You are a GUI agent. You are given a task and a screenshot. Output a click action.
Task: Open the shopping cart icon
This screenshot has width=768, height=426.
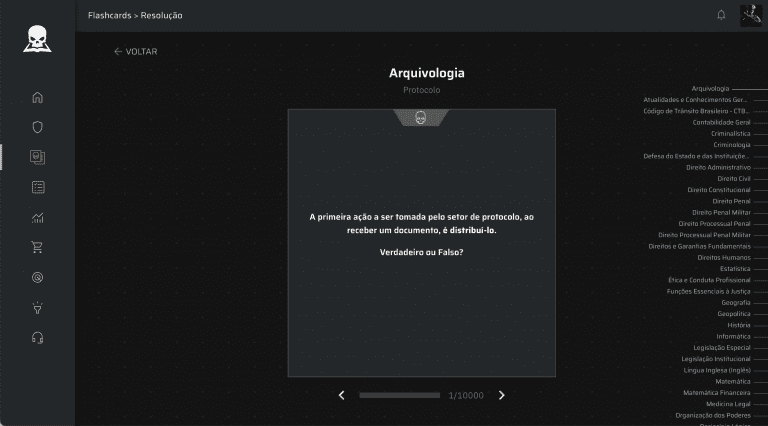38,247
